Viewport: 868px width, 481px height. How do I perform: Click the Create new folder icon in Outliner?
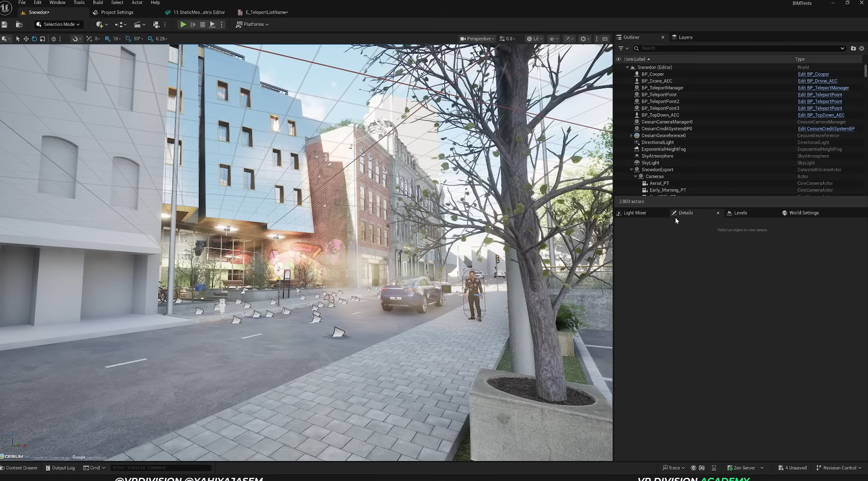tap(853, 48)
